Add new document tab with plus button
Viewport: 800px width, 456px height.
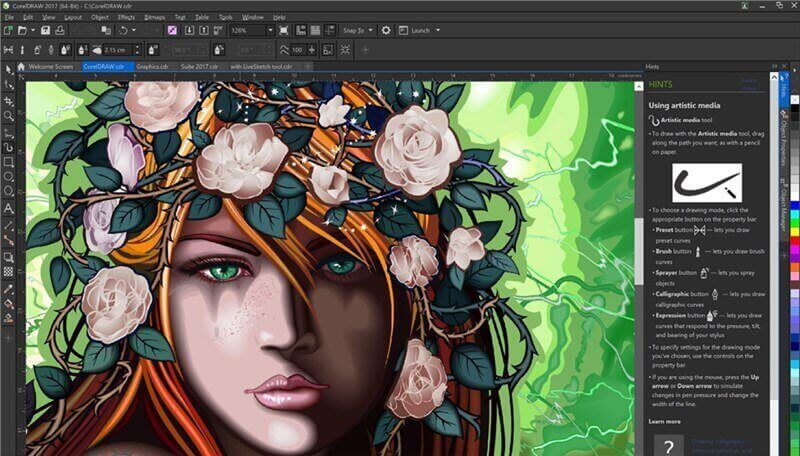308,66
